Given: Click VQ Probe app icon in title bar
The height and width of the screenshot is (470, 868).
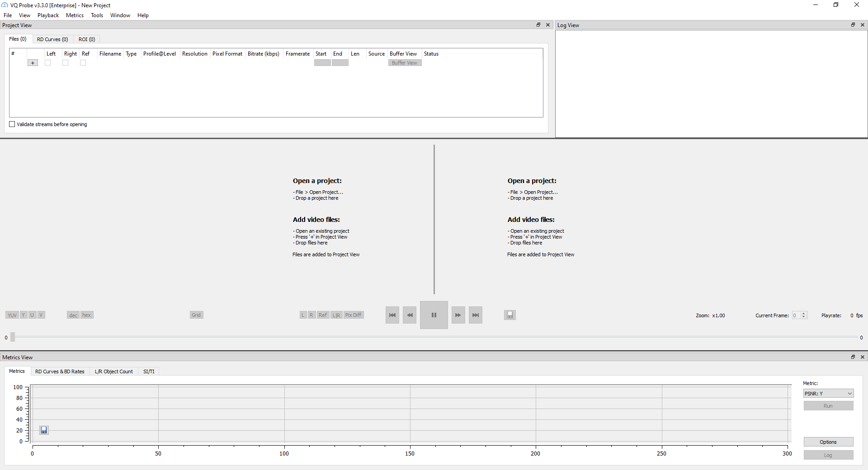Looking at the screenshot, I should click(x=5, y=5).
